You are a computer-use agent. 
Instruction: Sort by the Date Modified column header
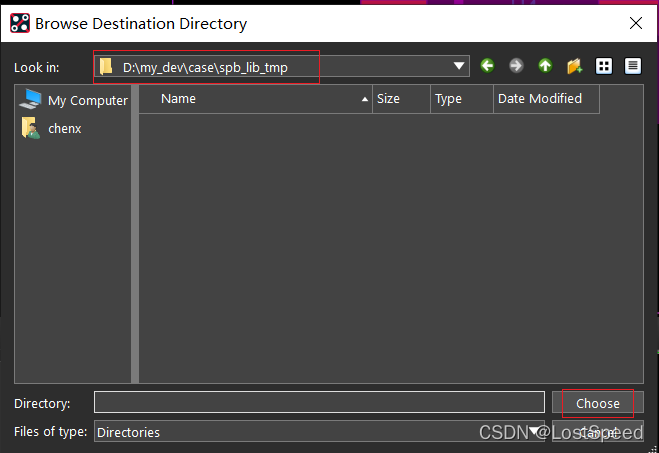(545, 99)
